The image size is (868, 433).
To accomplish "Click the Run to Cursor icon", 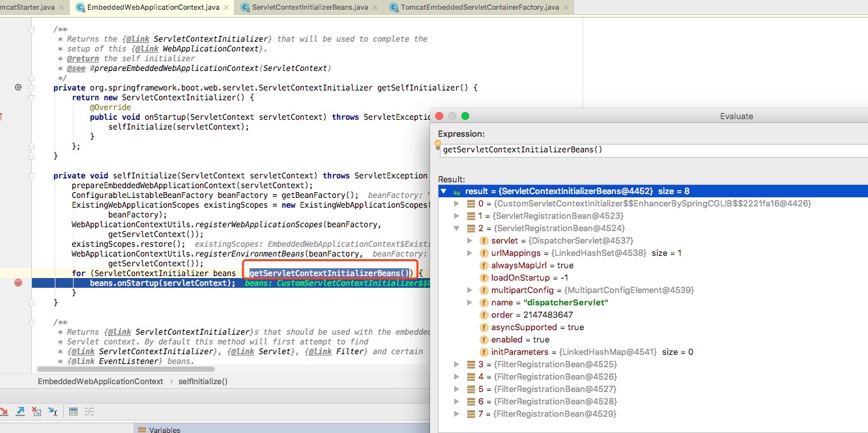I will (53, 412).
